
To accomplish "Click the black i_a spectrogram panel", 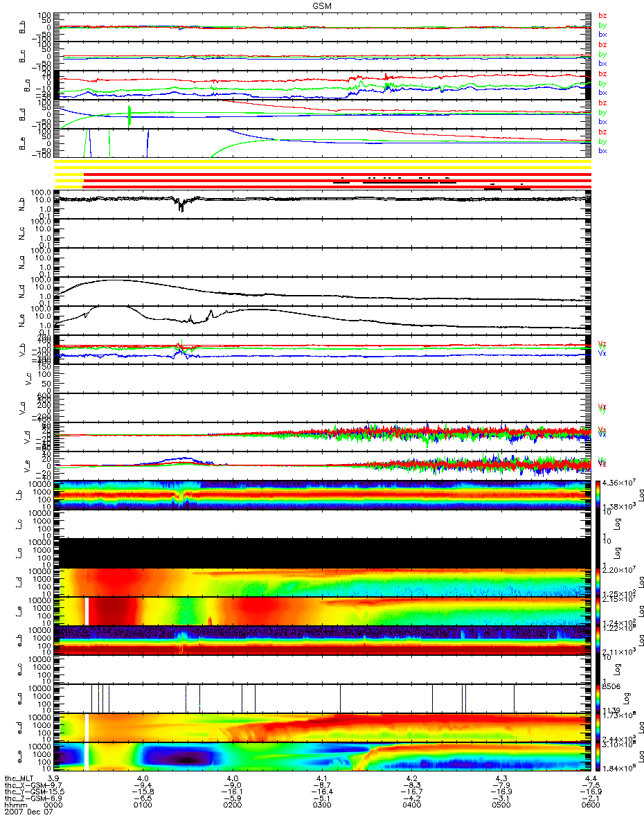I will [322, 553].
